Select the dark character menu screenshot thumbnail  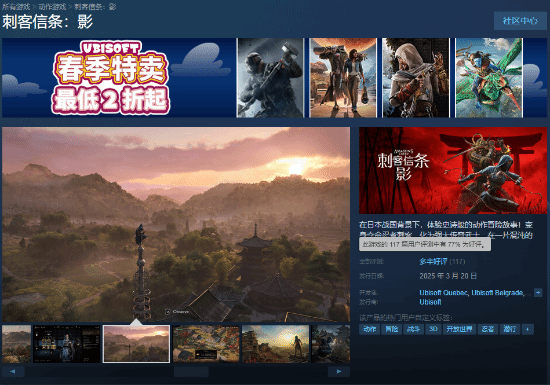67,344
